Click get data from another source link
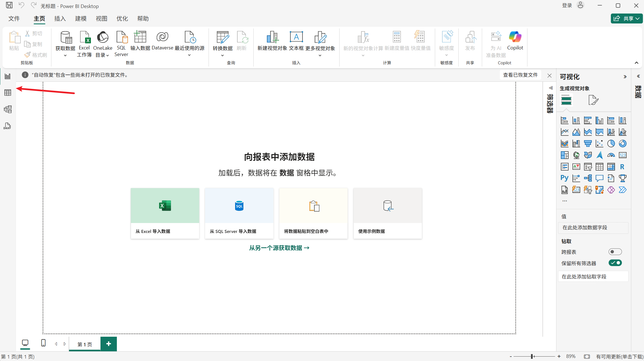644x361 pixels. coord(279,248)
